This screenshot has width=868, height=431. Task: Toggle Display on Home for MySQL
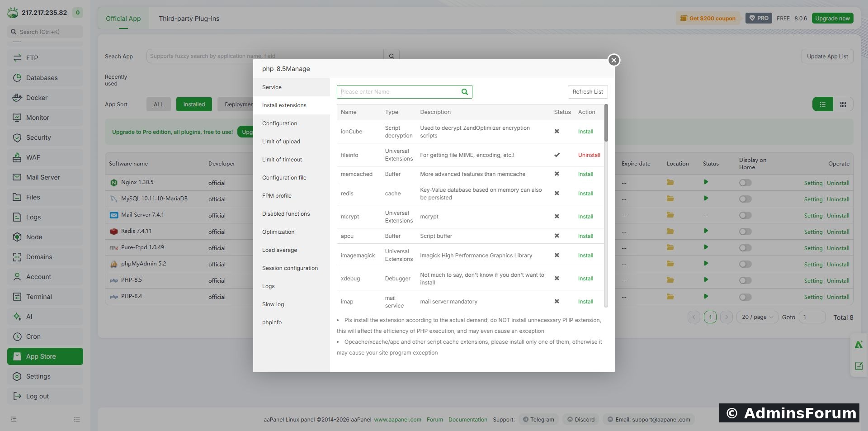(745, 199)
